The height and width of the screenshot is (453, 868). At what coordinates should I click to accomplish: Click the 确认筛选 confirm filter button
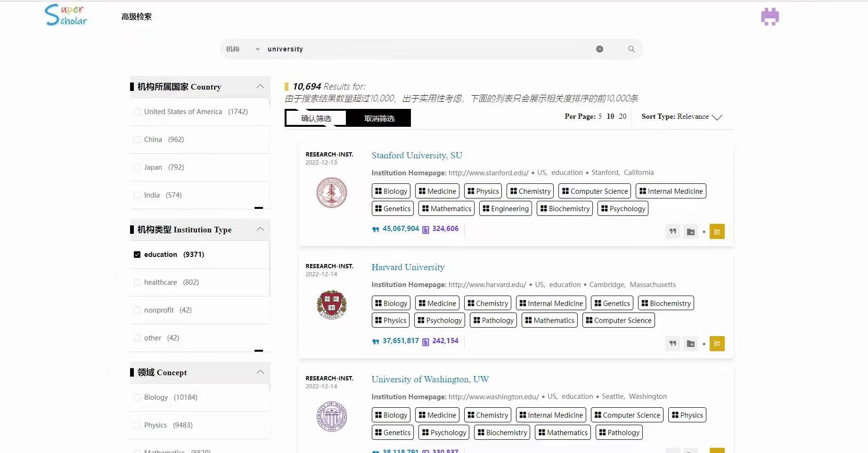316,118
